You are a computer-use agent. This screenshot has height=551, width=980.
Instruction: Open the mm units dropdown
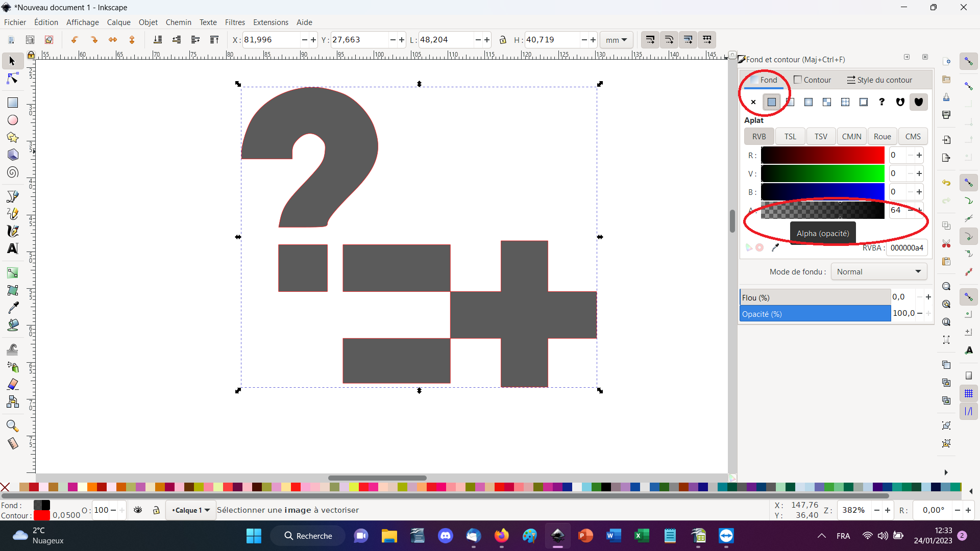(616, 40)
